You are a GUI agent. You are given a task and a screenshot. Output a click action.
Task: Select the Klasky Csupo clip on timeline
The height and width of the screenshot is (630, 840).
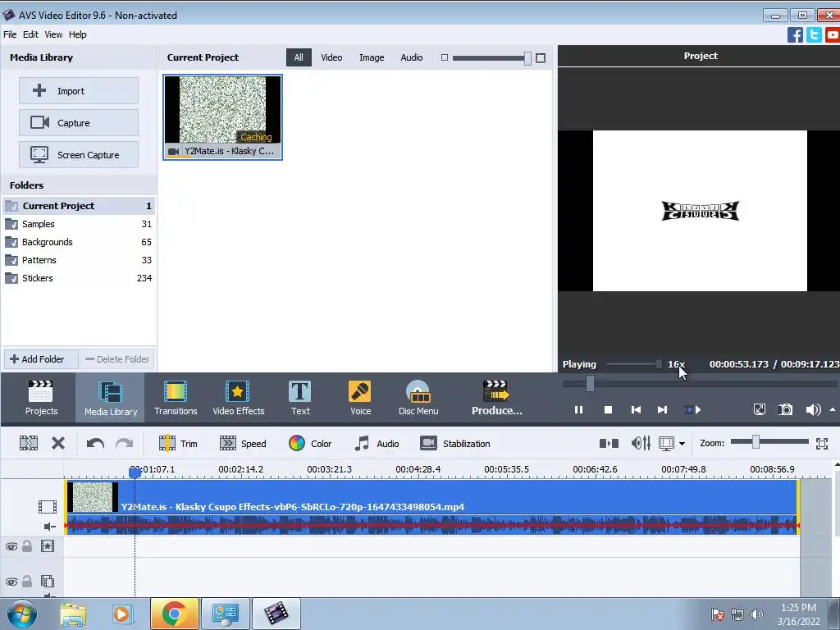pyautogui.click(x=431, y=507)
